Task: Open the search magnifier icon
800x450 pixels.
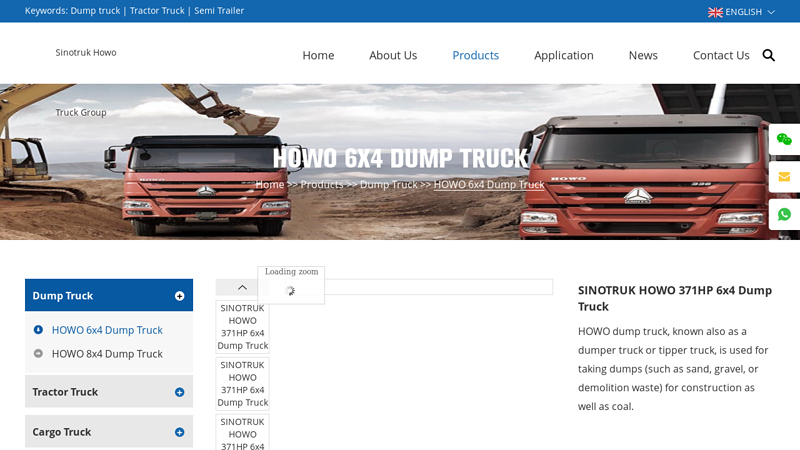Action: [x=768, y=55]
